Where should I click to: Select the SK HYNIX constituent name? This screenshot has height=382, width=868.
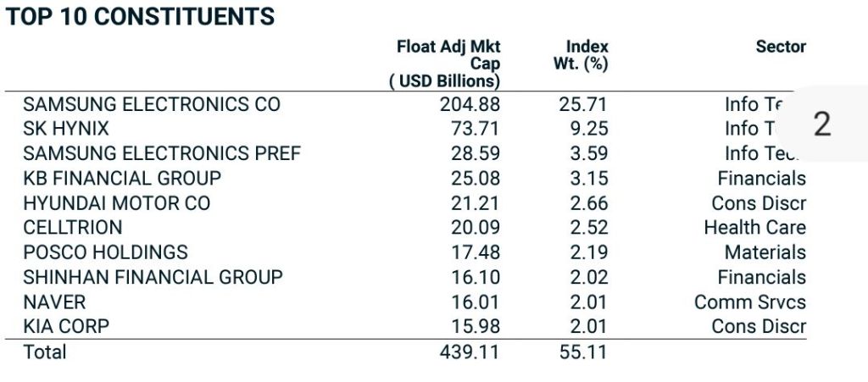click(66, 129)
